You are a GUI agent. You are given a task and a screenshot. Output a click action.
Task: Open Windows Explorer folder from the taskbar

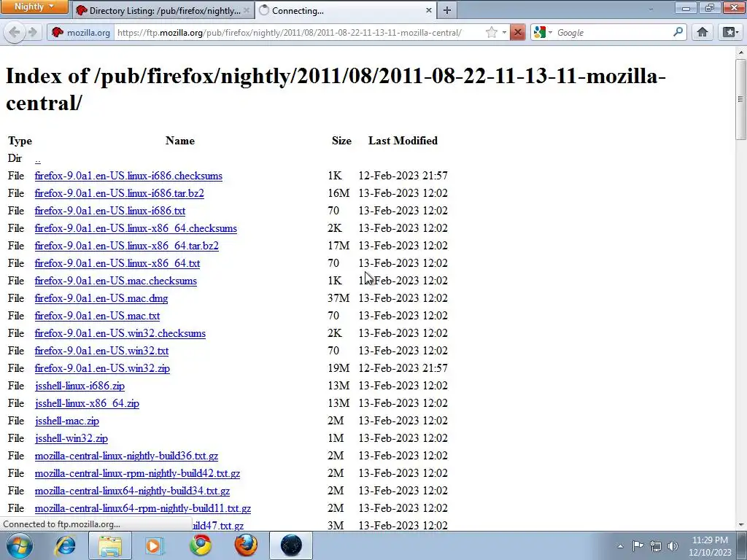(x=110, y=545)
